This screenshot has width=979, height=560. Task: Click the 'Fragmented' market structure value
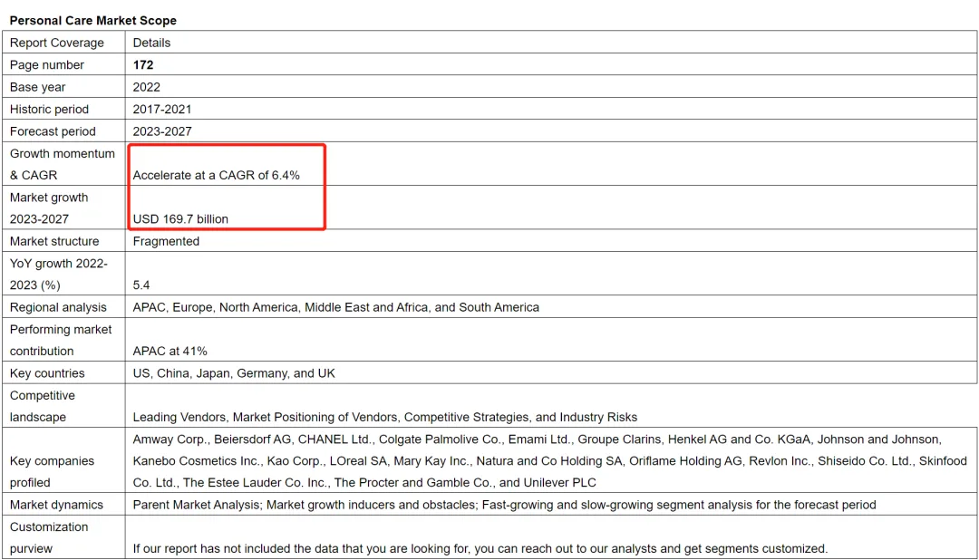point(166,241)
